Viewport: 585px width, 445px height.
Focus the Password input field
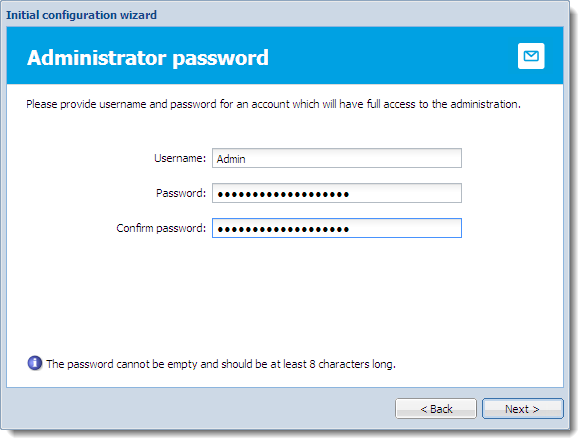pyautogui.click(x=337, y=193)
